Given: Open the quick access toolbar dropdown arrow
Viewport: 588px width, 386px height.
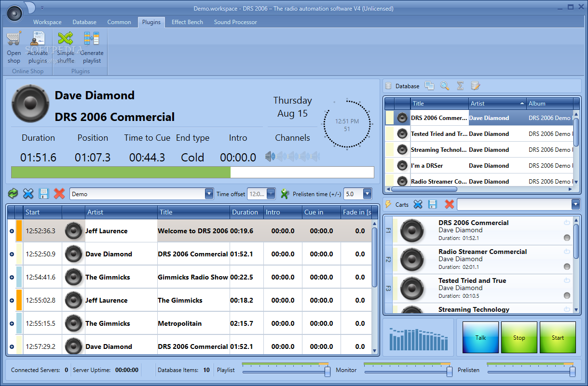Looking at the screenshot, I should tap(42, 8).
